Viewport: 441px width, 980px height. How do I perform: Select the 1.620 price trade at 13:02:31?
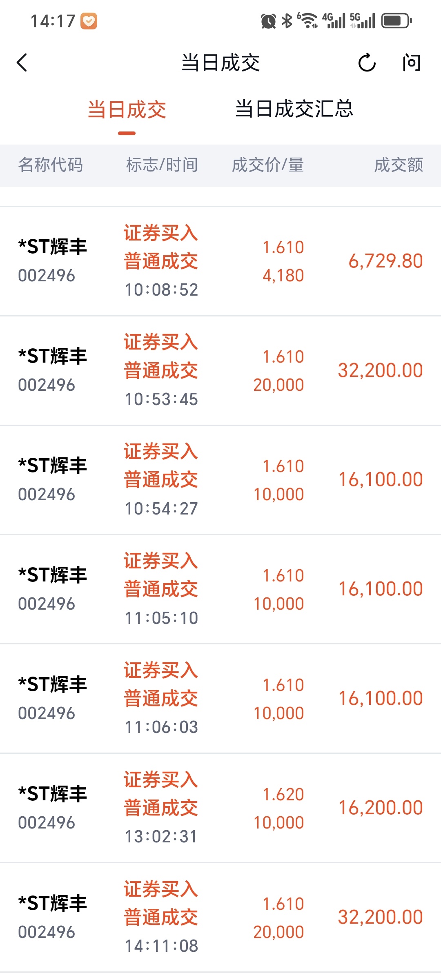(x=220, y=808)
